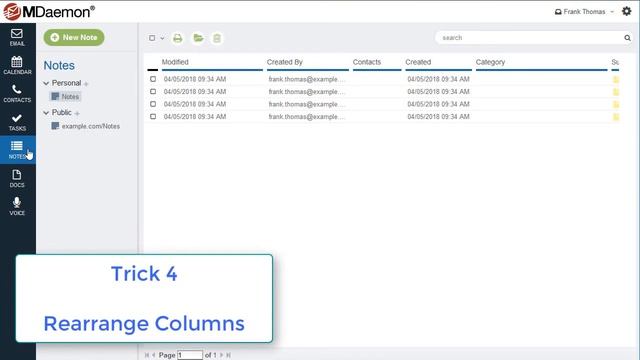Open settings gear icon

click(627, 11)
